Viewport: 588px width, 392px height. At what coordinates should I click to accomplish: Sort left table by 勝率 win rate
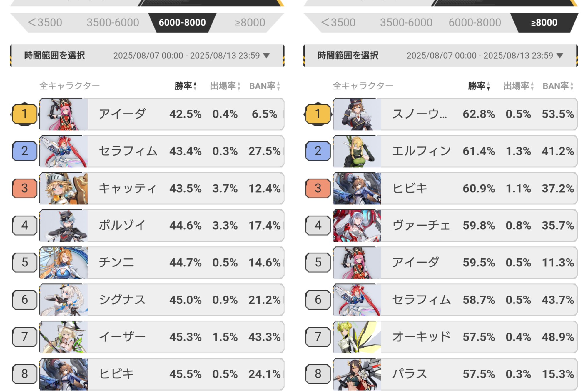click(186, 86)
